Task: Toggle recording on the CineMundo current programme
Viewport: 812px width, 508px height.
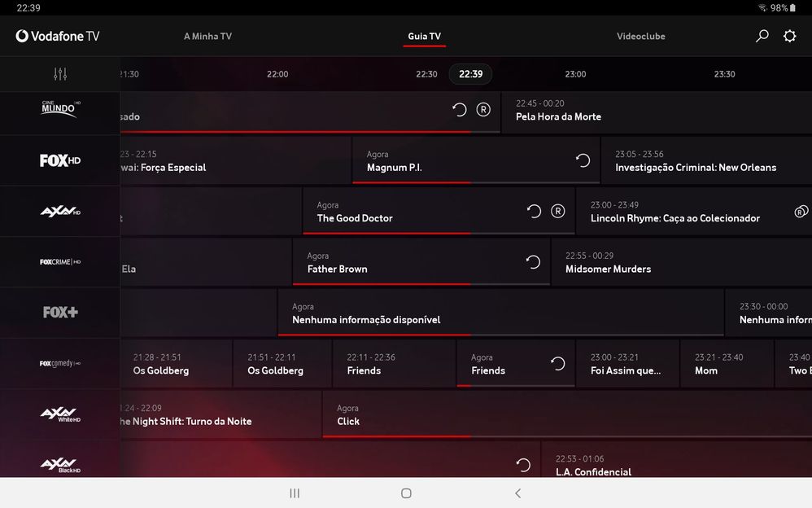Action: (x=483, y=108)
